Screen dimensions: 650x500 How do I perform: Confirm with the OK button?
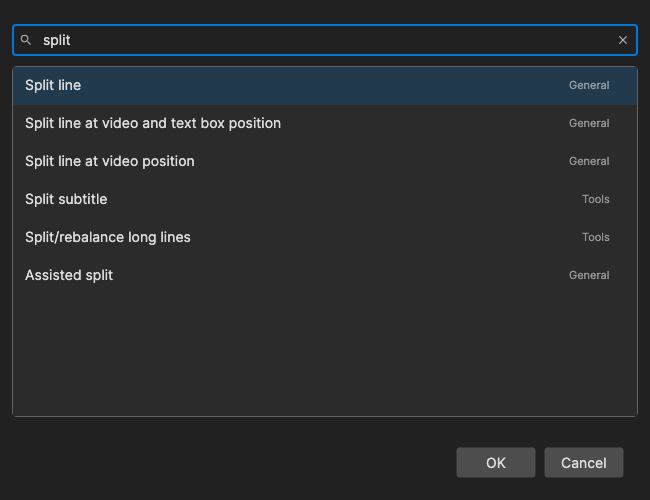[496, 463]
